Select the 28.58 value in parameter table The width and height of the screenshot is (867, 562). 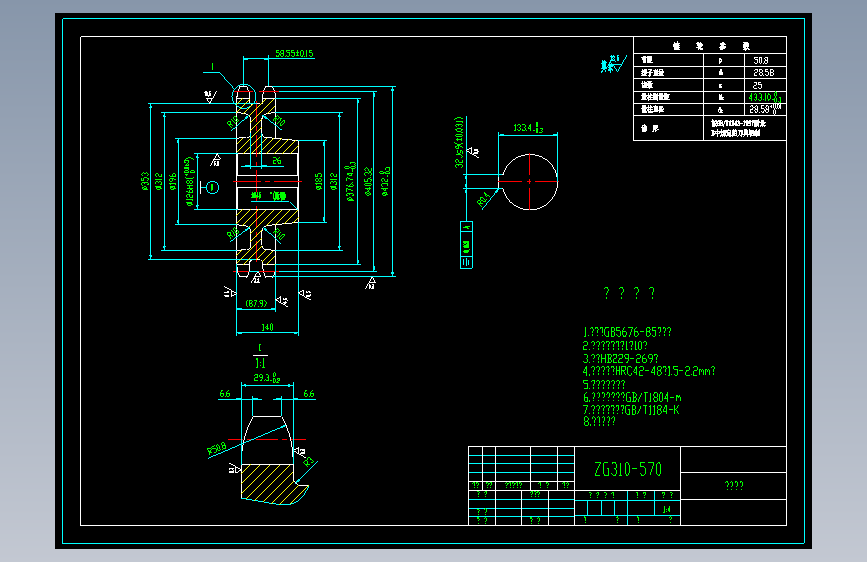[764, 72]
